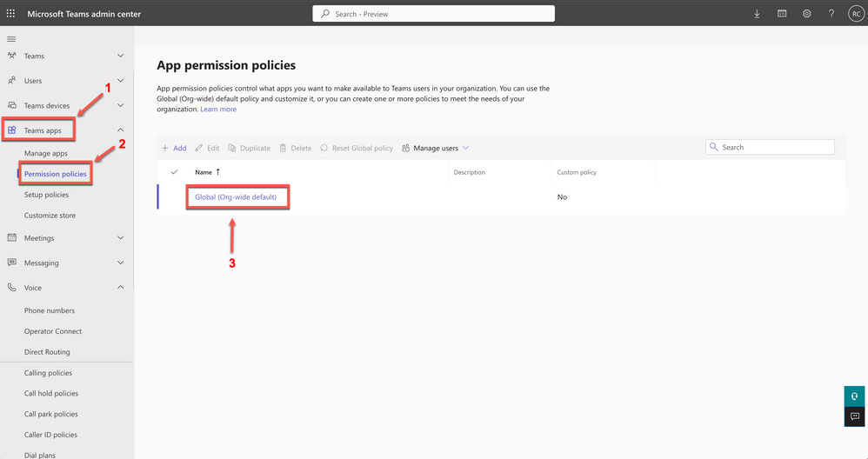The width and height of the screenshot is (868, 459).
Task: Open Caller ID policies
Action: [50, 435]
